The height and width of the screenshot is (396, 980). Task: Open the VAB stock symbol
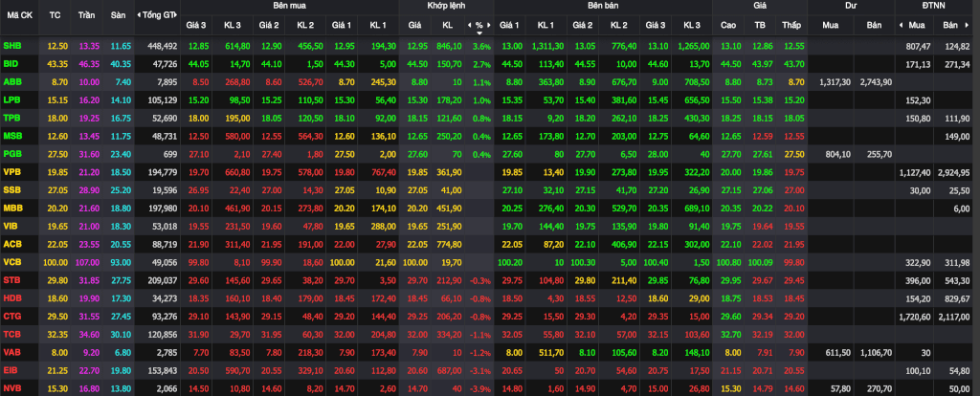11,352
